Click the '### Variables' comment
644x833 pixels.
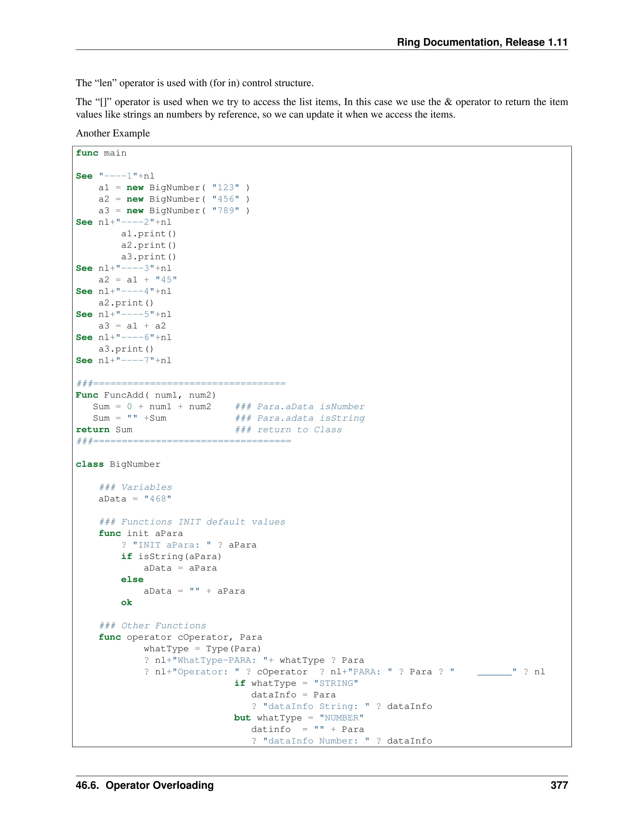pyautogui.click(x=136, y=487)
